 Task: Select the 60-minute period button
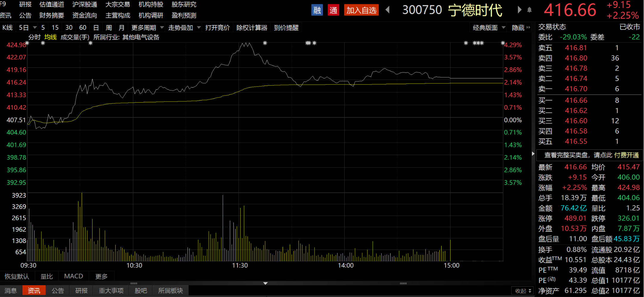pyautogui.click(x=83, y=28)
